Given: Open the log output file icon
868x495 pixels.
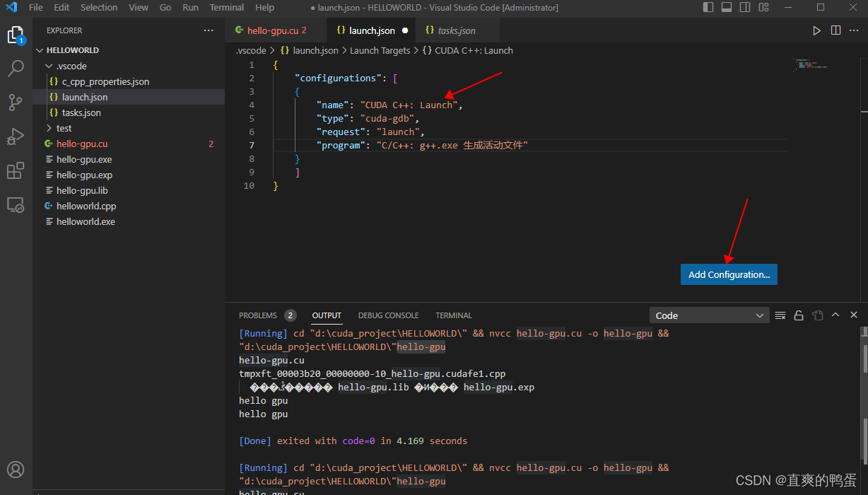Looking at the screenshot, I should (817, 315).
